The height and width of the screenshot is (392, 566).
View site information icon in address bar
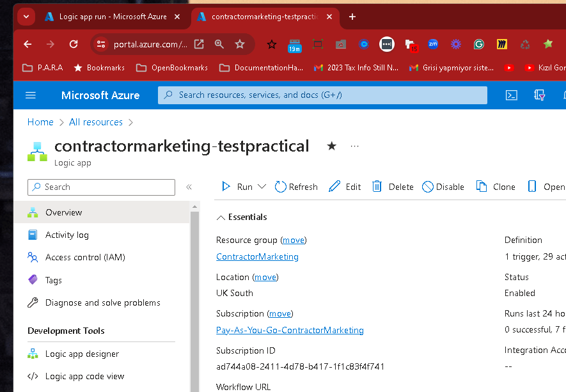coord(101,44)
